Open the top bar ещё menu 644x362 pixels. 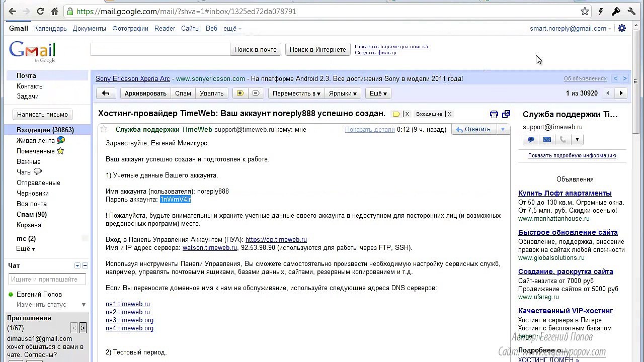(232, 29)
